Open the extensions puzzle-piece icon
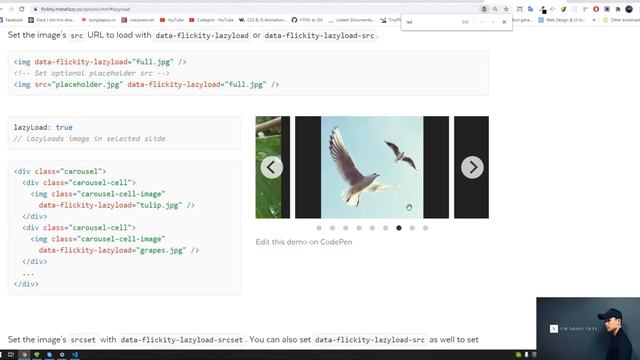The width and height of the screenshot is (640, 360). tap(618, 9)
